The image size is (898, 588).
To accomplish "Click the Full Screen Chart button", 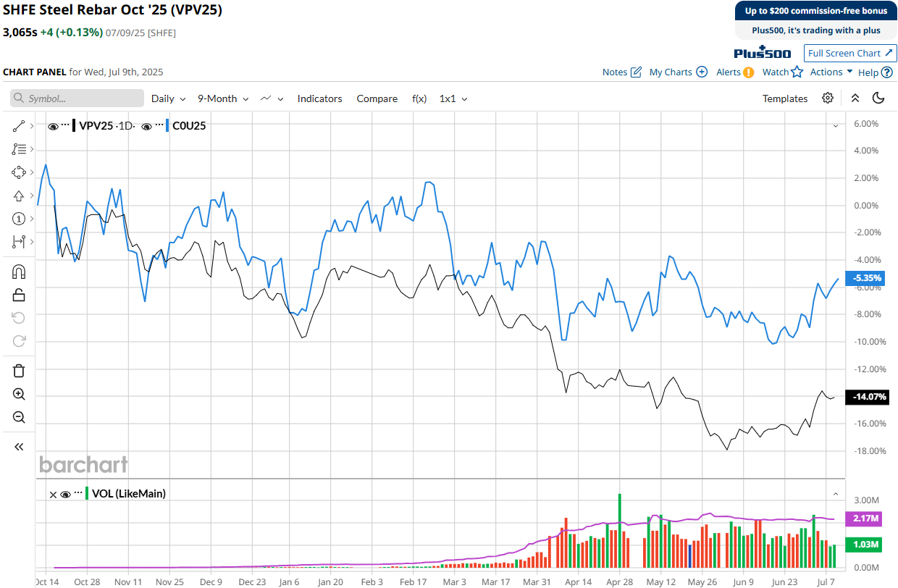I will (850, 53).
